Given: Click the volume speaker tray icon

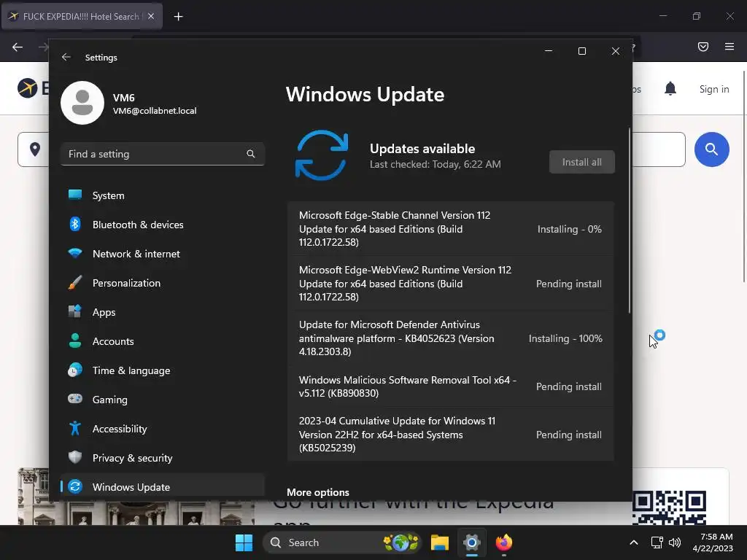Looking at the screenshot, I should [675, 542].
